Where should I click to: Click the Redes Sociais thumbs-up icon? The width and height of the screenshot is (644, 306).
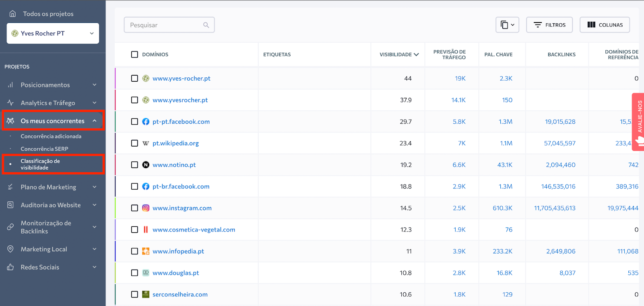pyautogui.click(x=10, y=267)
